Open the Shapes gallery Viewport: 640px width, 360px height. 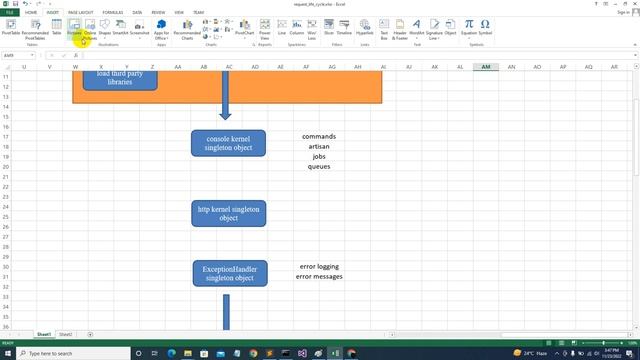pyautogui.click(x=104, y=29)
